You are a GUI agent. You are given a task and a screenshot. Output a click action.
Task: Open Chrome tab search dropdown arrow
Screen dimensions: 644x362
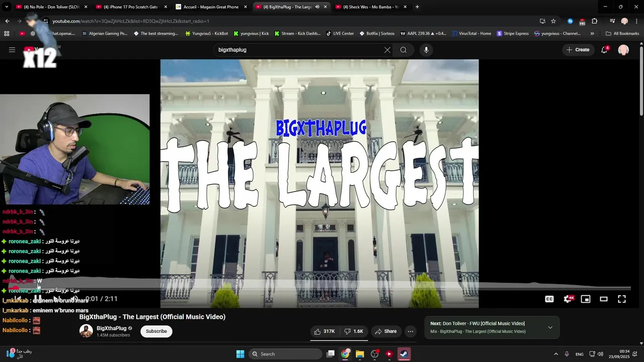point(7,7)
